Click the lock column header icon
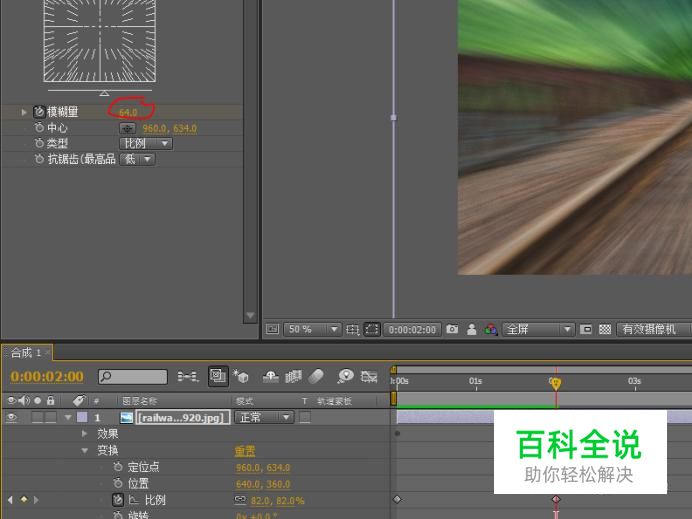This screenshot has height=519, width=692. point(50,401)
